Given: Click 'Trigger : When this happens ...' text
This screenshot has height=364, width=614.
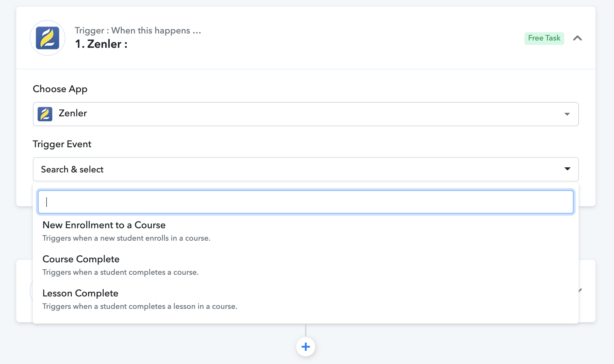Looking at the screenshot, I should pos(138,31).
